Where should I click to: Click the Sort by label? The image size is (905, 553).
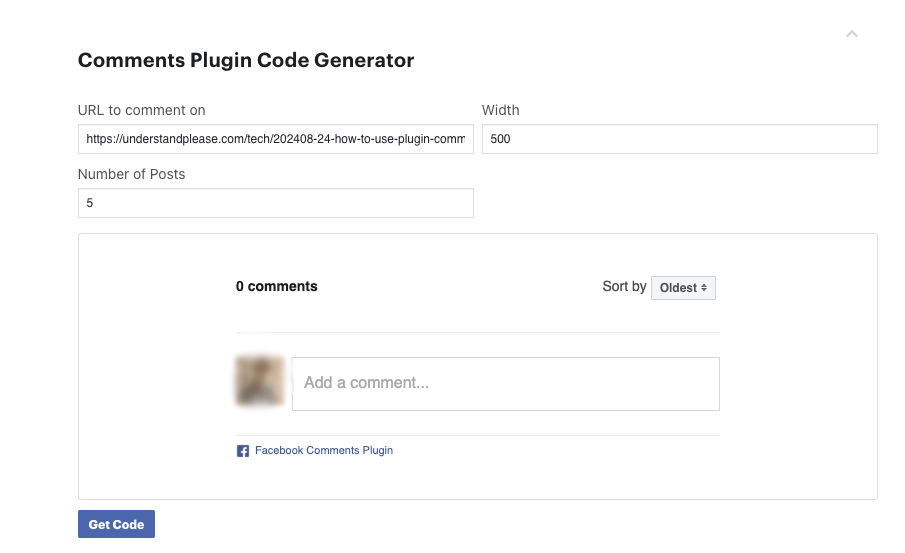[x=624, y=286]
